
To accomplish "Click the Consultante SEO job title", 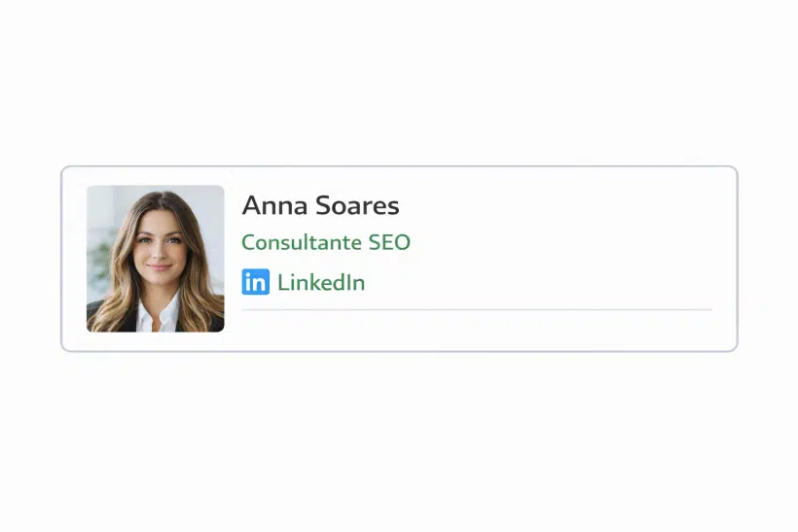I will pyautogui.click(x=326, y=242).
